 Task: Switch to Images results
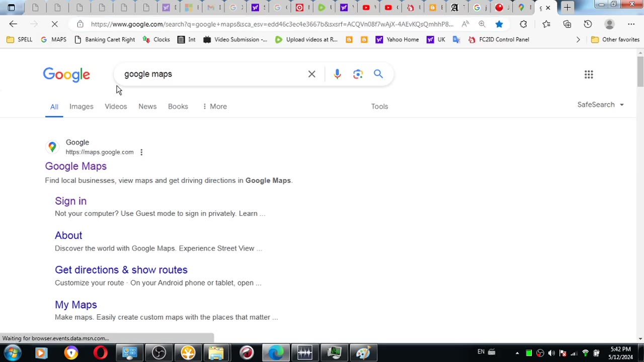[x=82, y=107]
